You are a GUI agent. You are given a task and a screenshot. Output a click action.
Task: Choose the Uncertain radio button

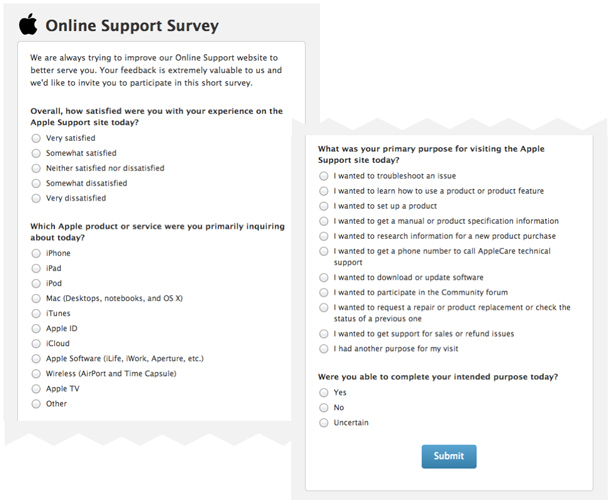(x=324, y=423)
